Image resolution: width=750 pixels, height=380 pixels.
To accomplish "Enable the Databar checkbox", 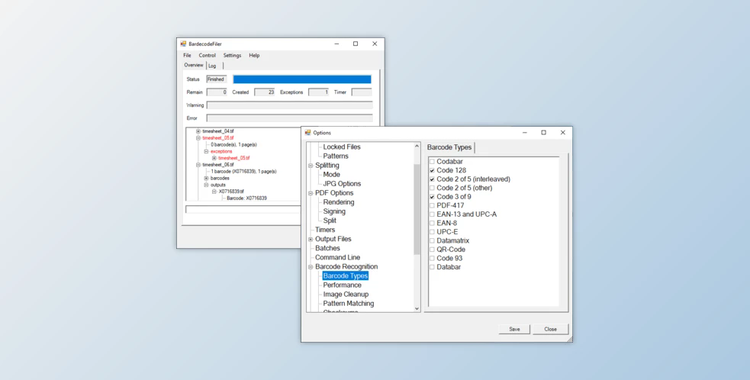I will pyautogui.click(x=432, y=267).
